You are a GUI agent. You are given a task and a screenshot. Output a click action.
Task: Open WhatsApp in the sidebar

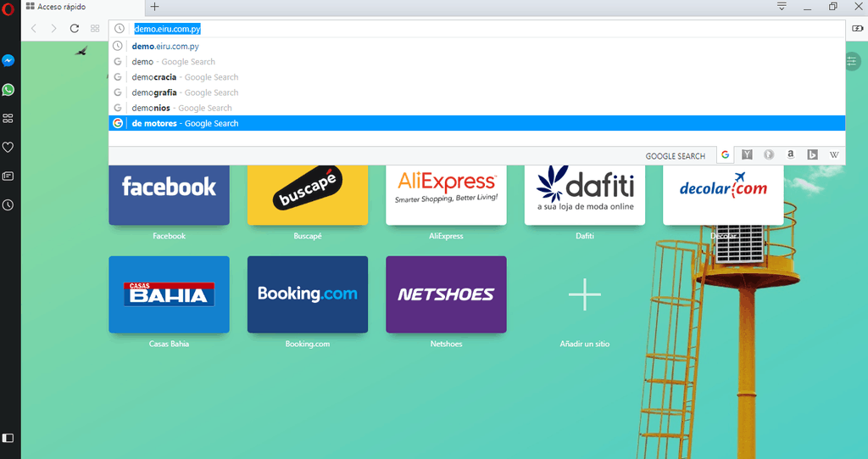8,89
